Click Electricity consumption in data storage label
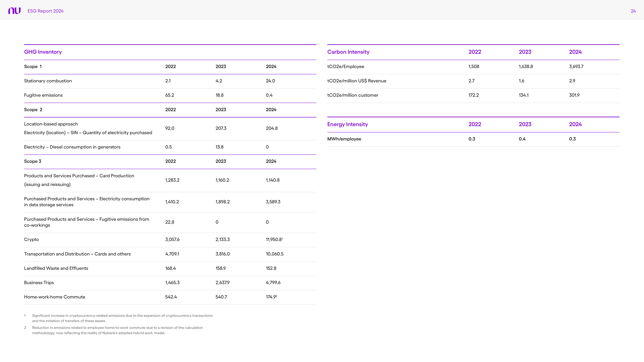 [86, 202]
